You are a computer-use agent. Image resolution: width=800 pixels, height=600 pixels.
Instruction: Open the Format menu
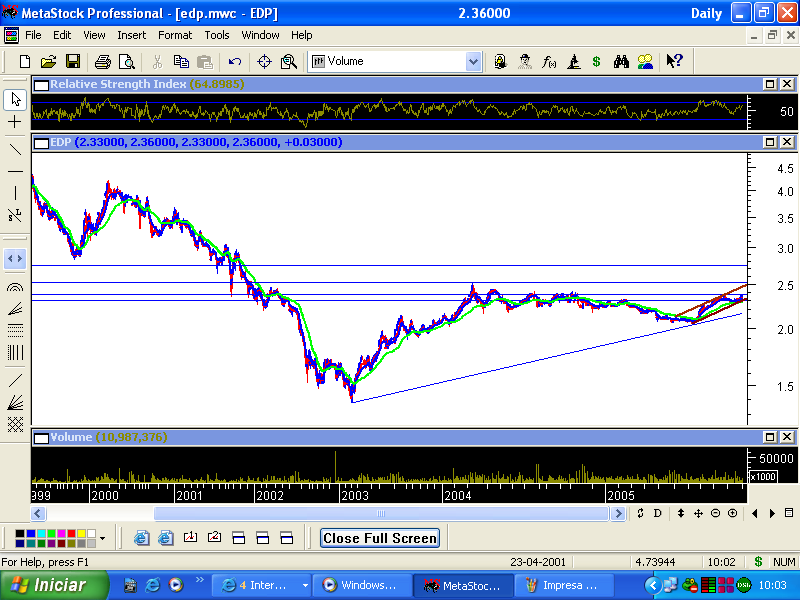coord(175,35)
